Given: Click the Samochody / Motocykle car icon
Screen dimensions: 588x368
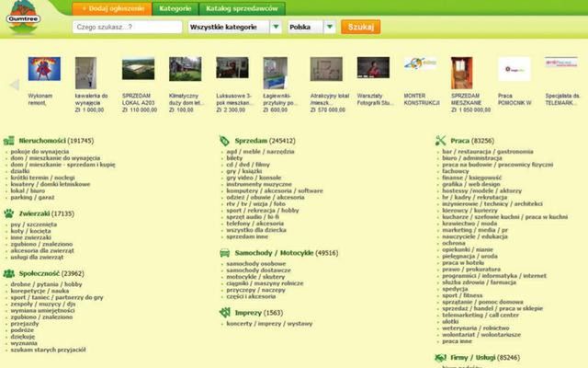Looking at the screenshot, I should (x=224, y=253).
